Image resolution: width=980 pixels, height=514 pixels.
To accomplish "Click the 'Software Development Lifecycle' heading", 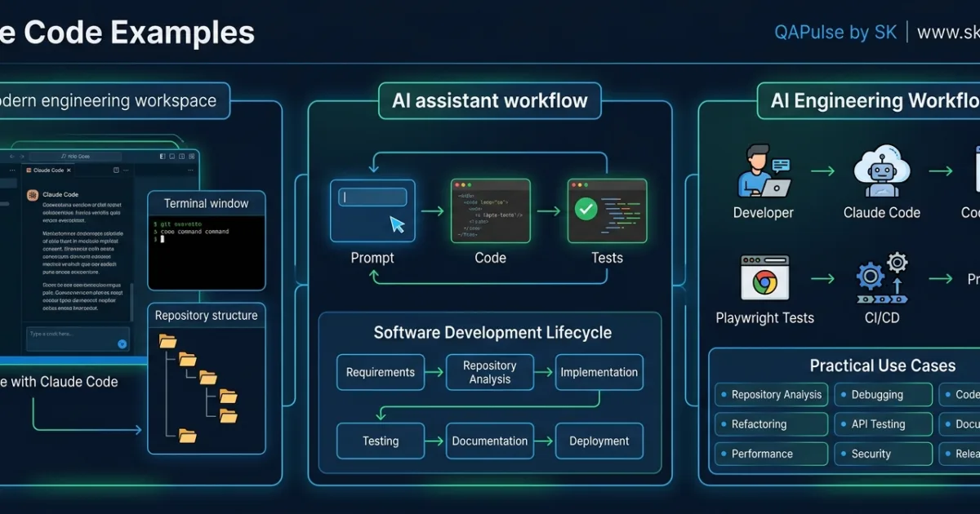I will pyautogui.click(x=492, y=333).
